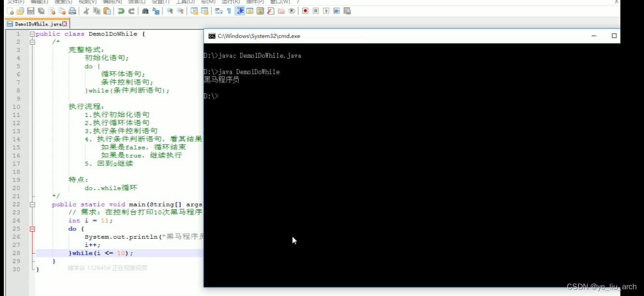This screenshot has width=644, height=296.
Task: Click the Copy toolbar icon
Action: click(96, 11)
